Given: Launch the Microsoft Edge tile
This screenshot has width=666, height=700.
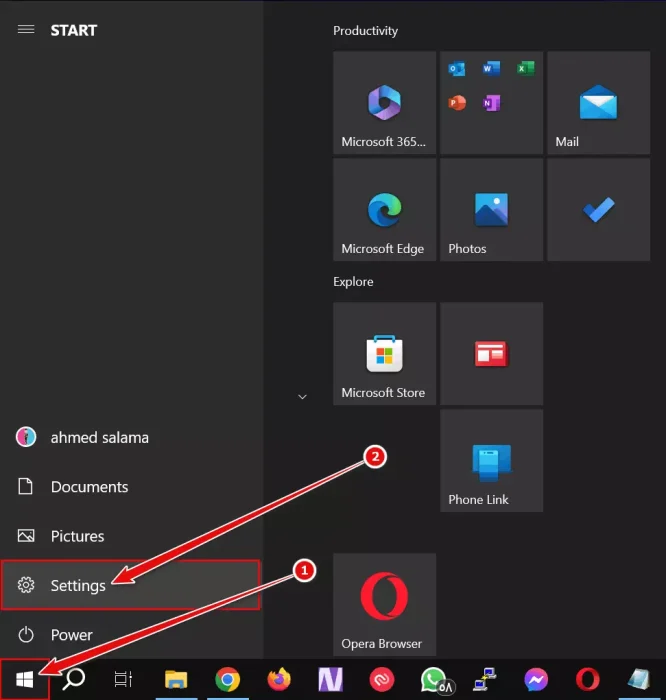Looking at the screenshot, I should pos(384,210).
